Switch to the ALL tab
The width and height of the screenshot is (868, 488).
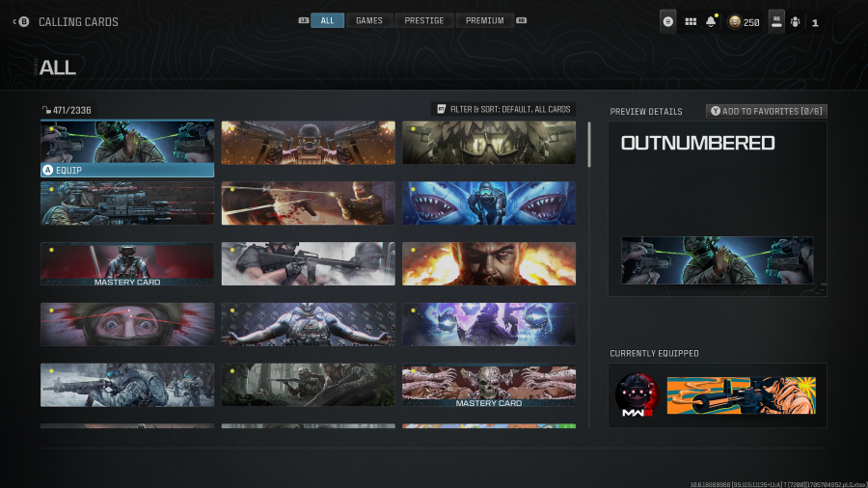327,20
